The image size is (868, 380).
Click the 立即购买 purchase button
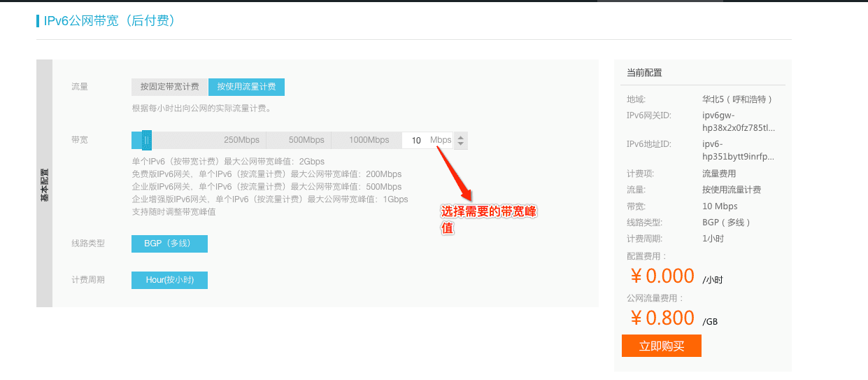pyautogui.click(x=661, y=346)
